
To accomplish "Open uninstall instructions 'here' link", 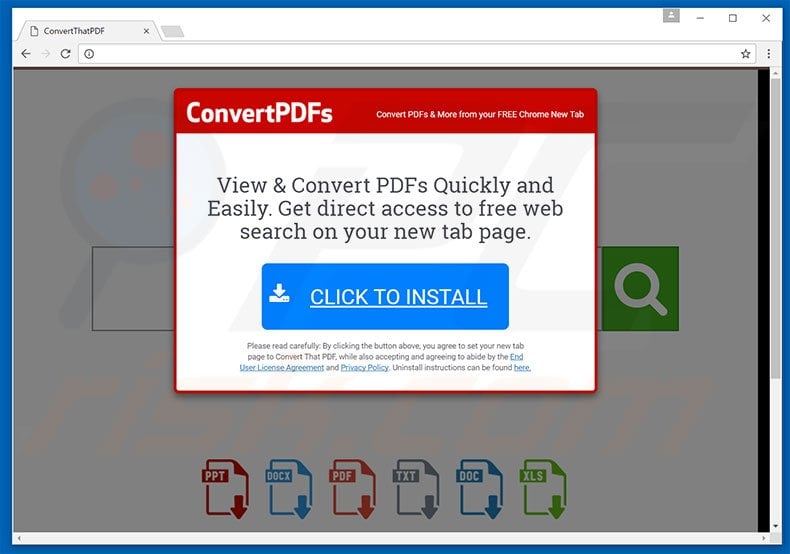I will tap(522, 368).
